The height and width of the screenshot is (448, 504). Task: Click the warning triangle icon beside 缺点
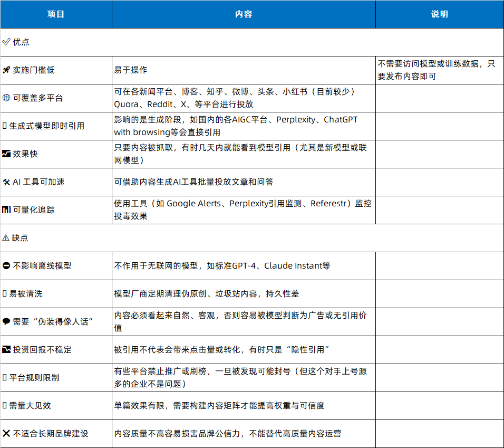(6, 238)
